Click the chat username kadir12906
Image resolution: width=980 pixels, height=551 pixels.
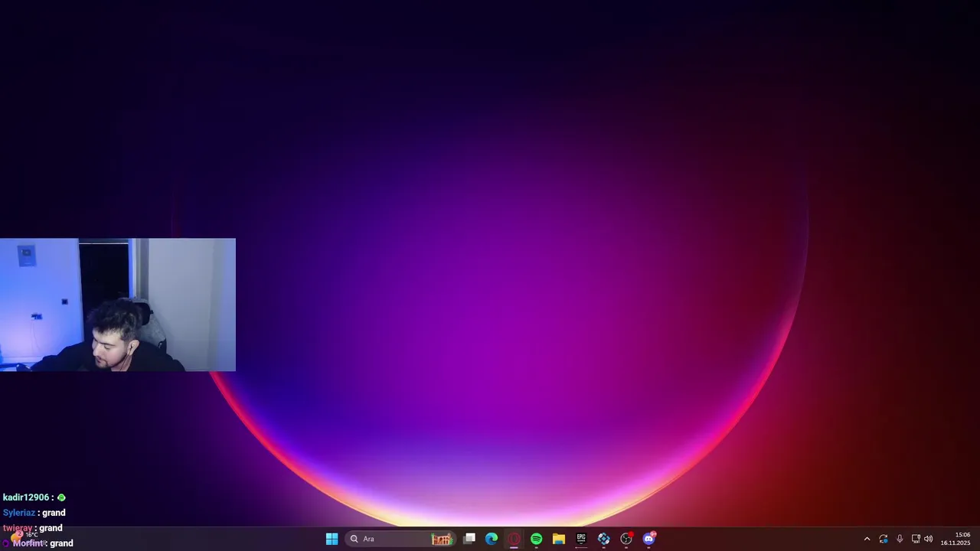tap(27, 497)
